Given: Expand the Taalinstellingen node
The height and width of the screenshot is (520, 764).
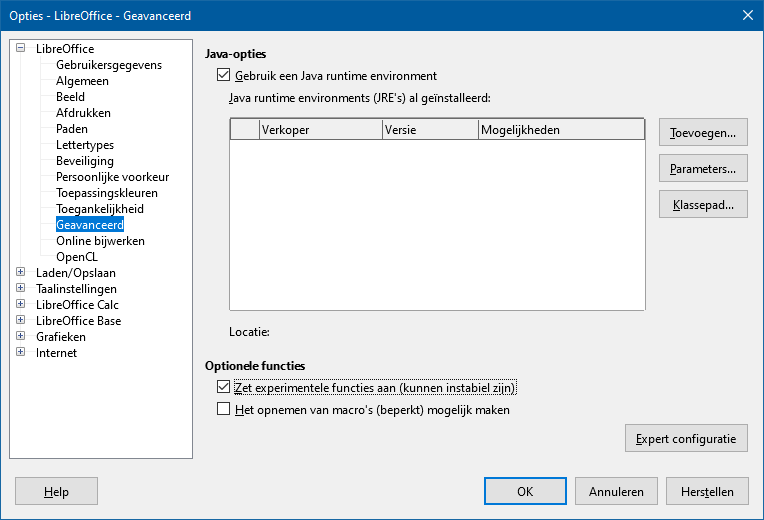Looking at the screenshot, I should 20,288.
